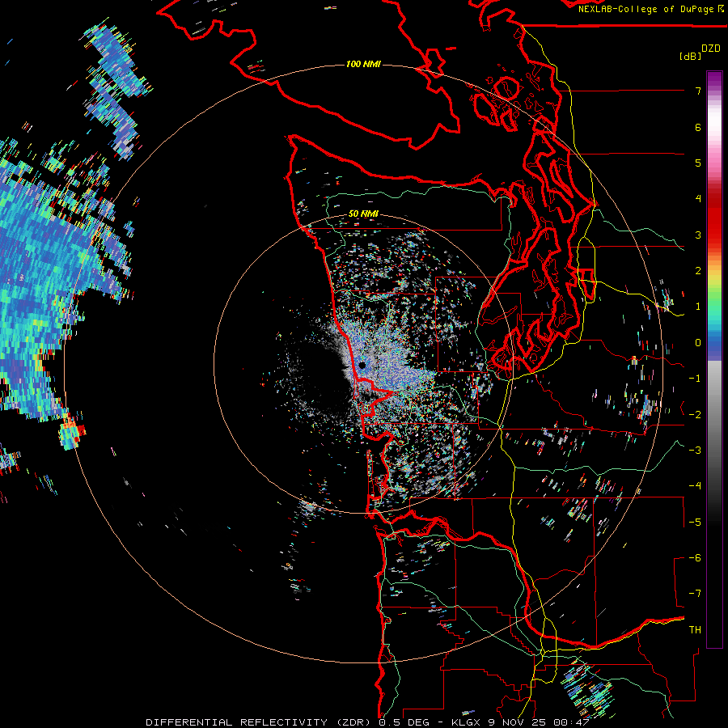
Task: Click the 1 value on color scale
Action: pos(698,307)
